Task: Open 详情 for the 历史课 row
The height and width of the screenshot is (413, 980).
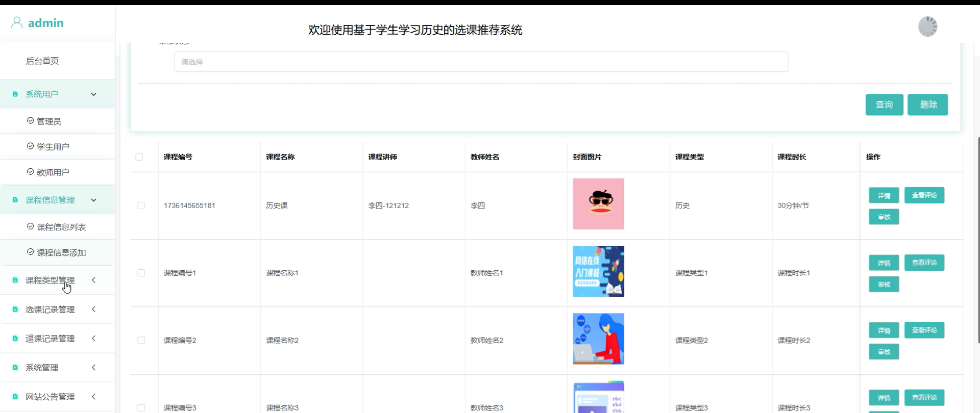Action: 884,195
